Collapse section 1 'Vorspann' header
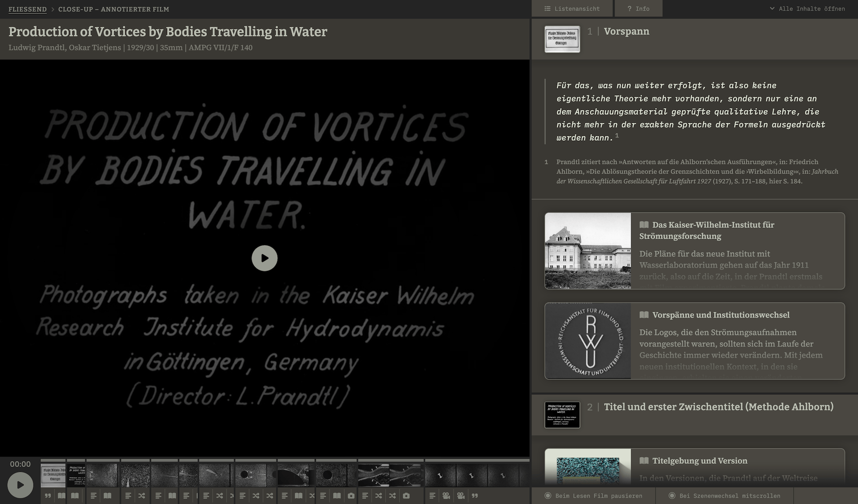Viewport: 858px width, 504px height. [626, 31]
